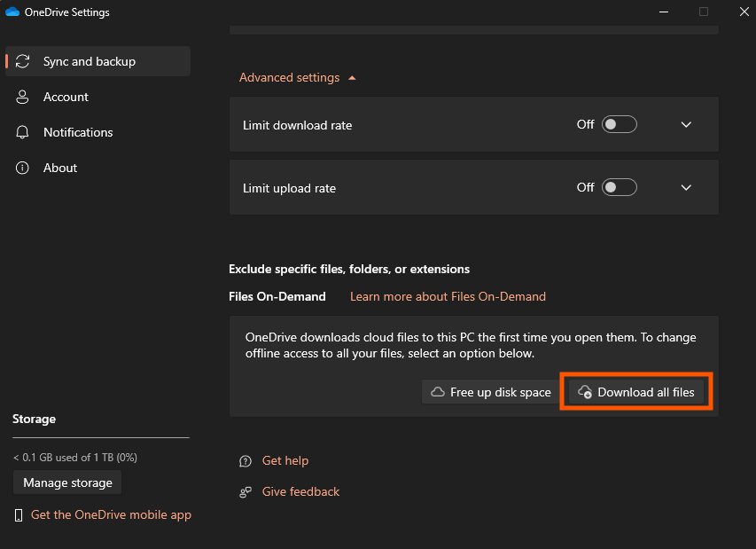Click the Limit download rate label
The height and width of the screenshot is (549, 756).
click(x=298, y=125)
